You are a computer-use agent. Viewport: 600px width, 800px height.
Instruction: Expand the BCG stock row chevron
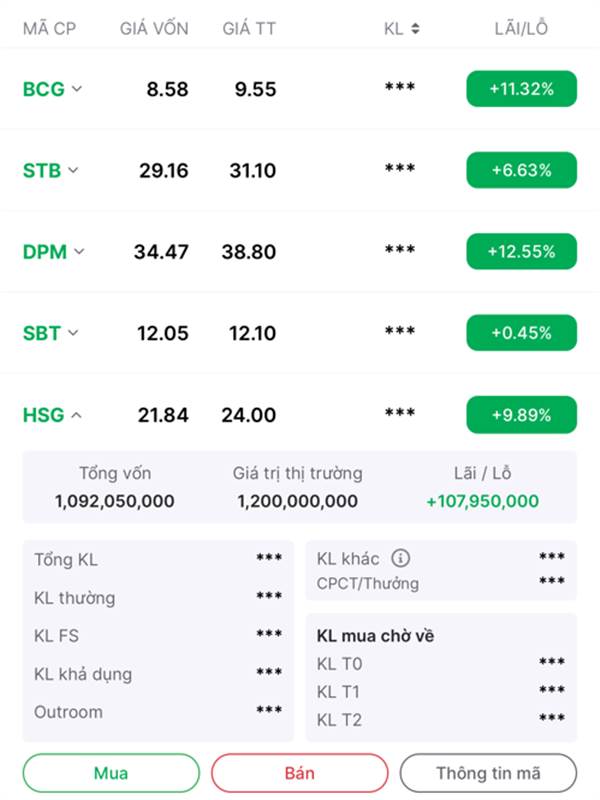[77, 89]
